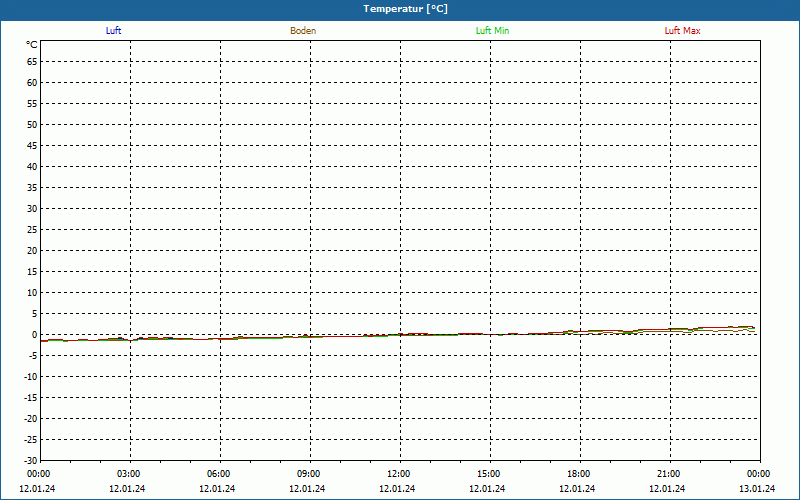Click the Luft Min legend label

492,31
